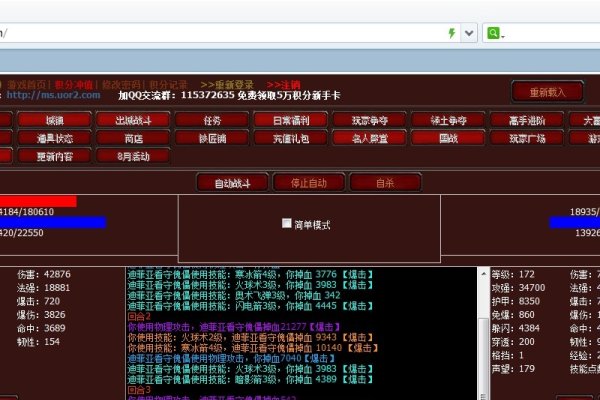
Task: Select log line 暗影箭3级 掉血 4389
Action: coord(250,379)
